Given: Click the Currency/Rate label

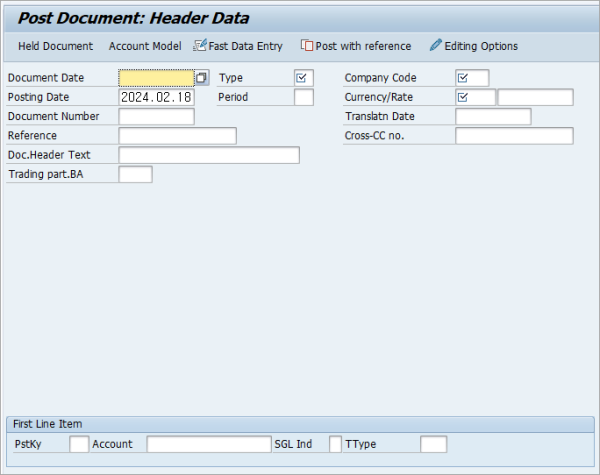Looking at the screenshot, I should click(379, 97).
